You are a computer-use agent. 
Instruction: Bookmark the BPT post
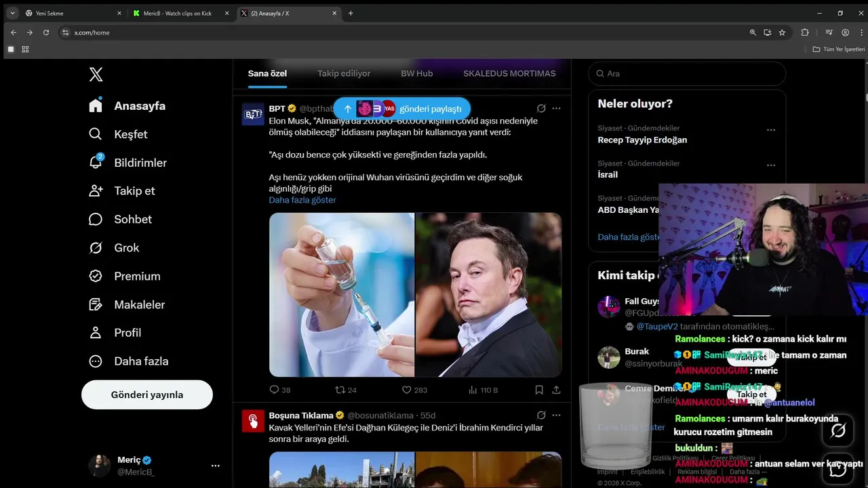click(x=539, y=390)
